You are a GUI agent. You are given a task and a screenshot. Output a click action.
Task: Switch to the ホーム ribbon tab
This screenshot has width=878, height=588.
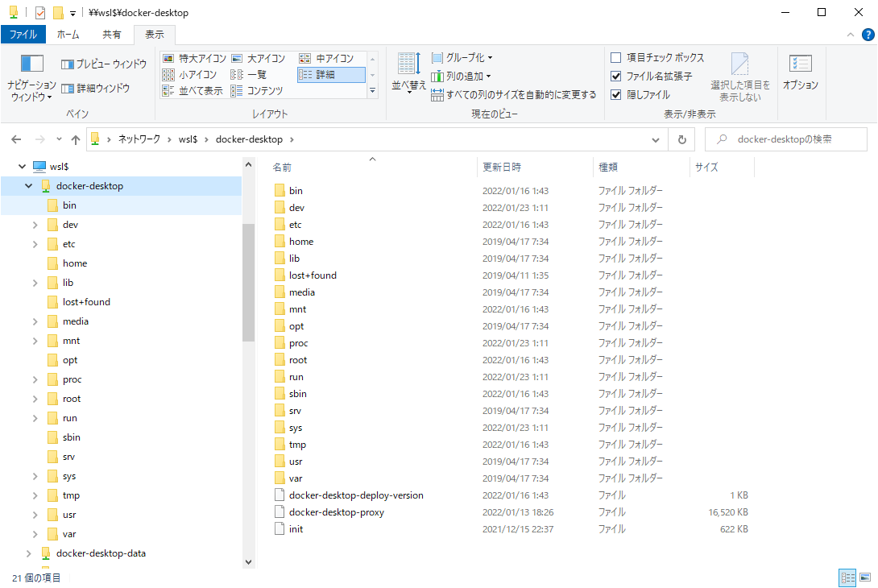68,34
